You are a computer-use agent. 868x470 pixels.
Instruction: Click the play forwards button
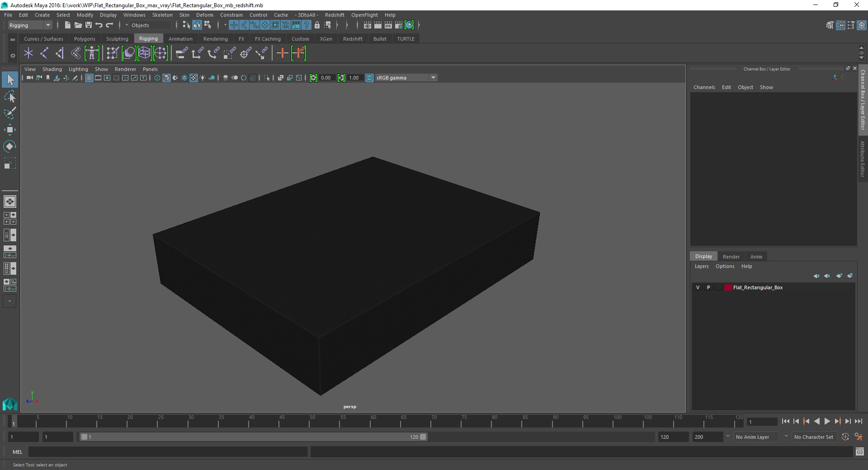pos(827,421)
